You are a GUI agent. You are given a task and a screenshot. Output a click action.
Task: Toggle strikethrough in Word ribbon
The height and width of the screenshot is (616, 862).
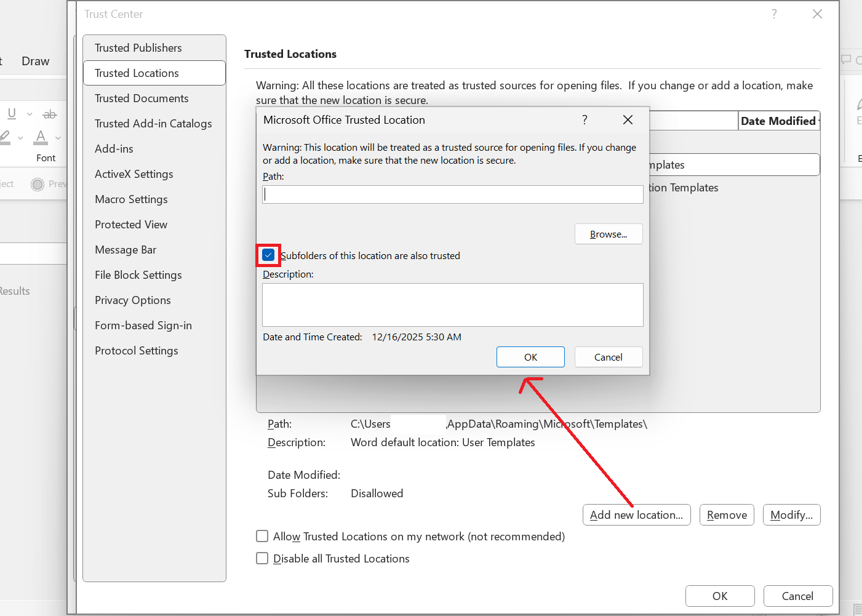50,114
